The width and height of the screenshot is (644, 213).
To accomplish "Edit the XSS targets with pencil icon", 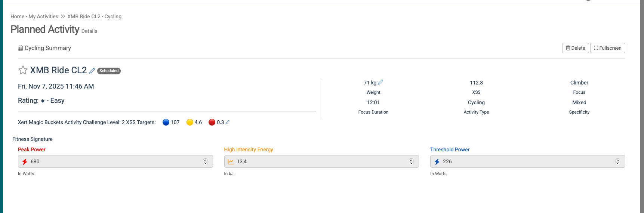I will coord(228,122).
